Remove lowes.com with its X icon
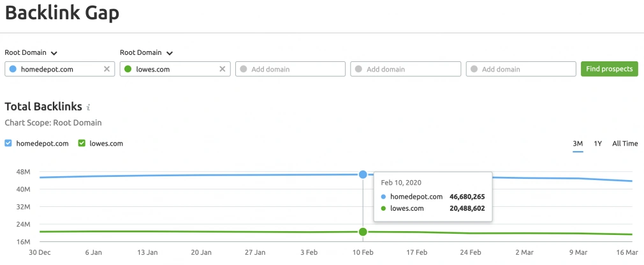644x265 pixels. pos(222,69)
